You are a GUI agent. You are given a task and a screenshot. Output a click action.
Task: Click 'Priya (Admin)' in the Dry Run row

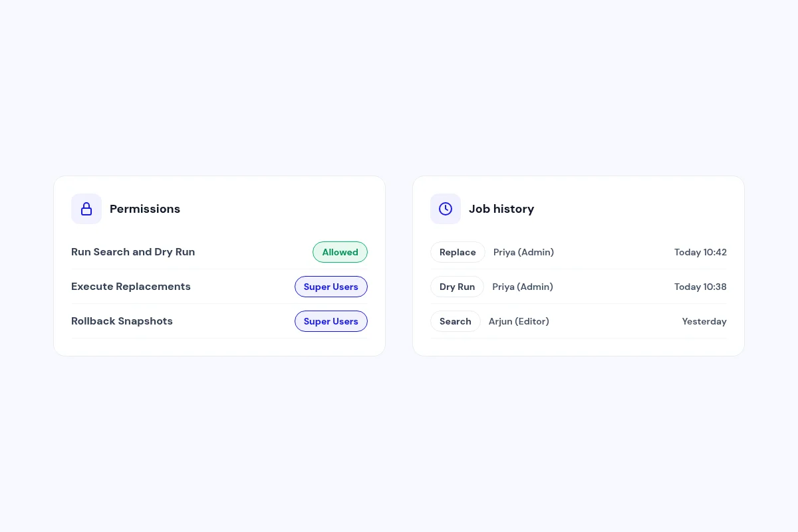click(x=523, y=287)
